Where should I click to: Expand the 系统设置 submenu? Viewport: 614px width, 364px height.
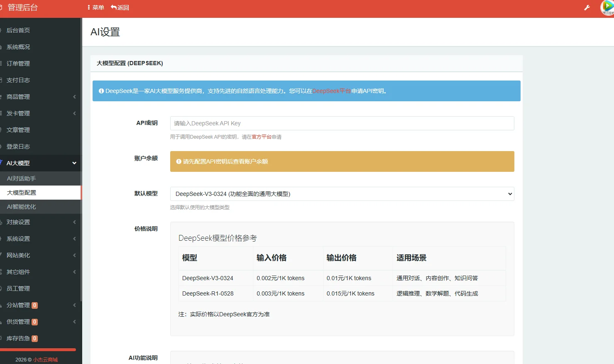tap(19, 238)
